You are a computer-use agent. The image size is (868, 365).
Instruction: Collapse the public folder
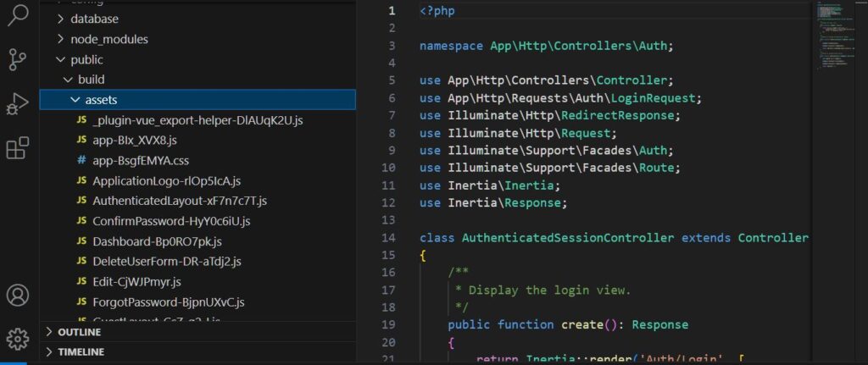click(80, 59)
